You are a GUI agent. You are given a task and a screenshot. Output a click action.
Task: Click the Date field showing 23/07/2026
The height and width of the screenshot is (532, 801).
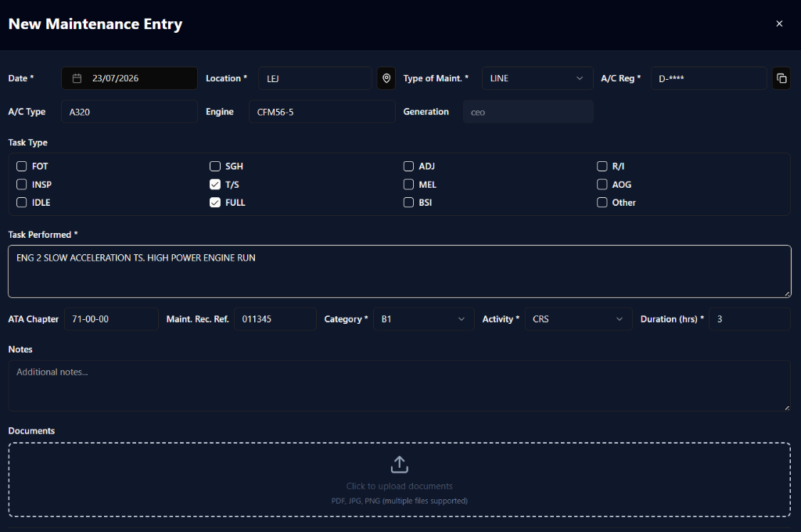pyautogui.click(x=129, y=78)
